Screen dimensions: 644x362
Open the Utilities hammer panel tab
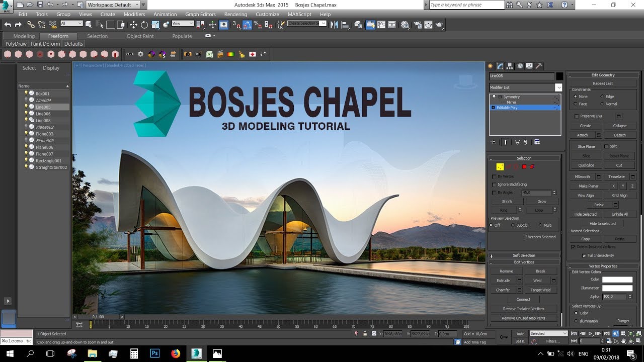click(538, 66)
